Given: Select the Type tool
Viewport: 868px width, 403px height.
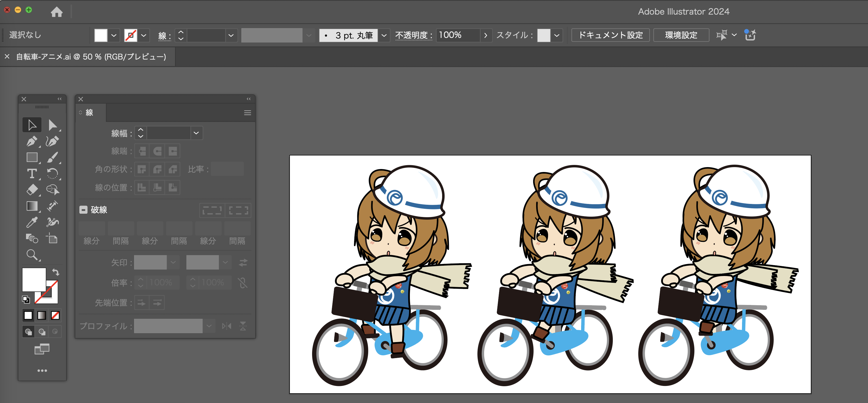Looking at the screenshot, I should tap(32, 174).
